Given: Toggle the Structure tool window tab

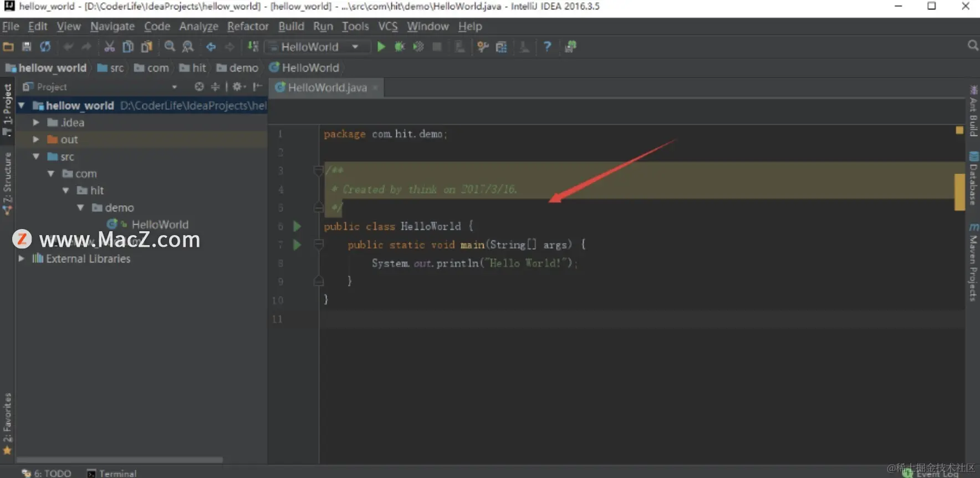Looking at the screenshot, I should [7, 183].
